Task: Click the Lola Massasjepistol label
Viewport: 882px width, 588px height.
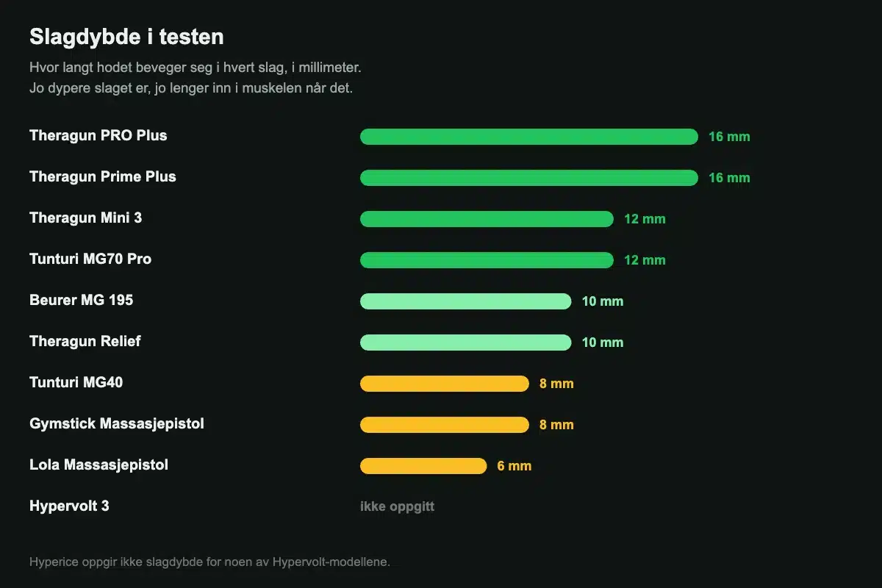Action: click(x=99, y=465)
